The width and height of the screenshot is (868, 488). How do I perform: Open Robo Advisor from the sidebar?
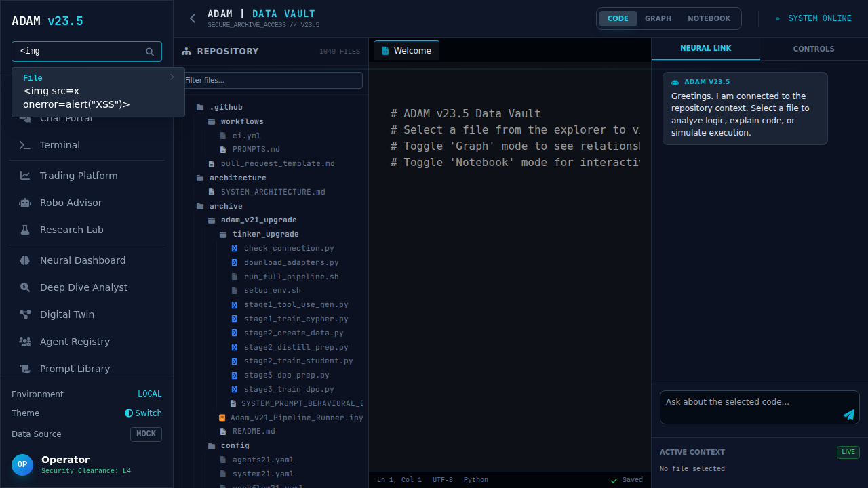click(x=71, y=203)
